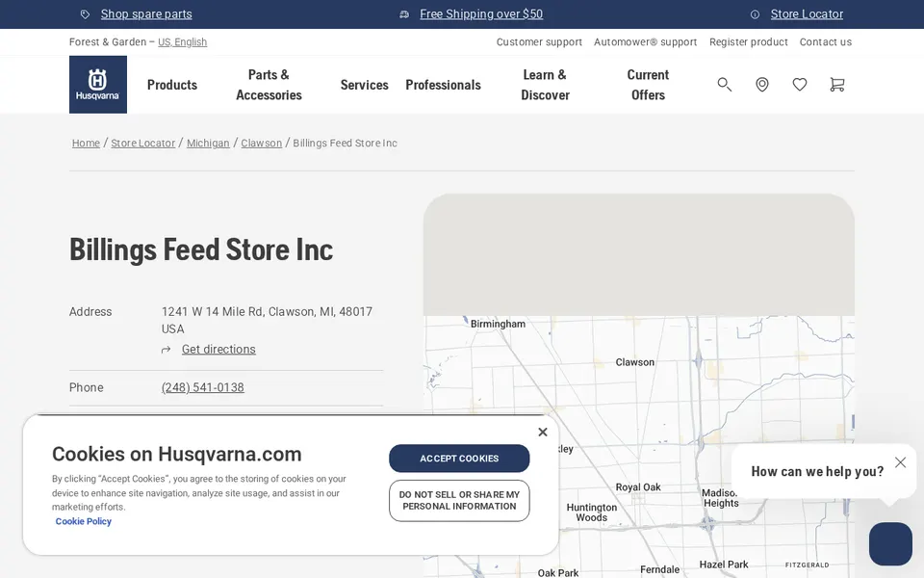The height and width of the screenshot is (578, 924).
Task: Open the shopping cart icon
Action: click(x=836, y=85)
